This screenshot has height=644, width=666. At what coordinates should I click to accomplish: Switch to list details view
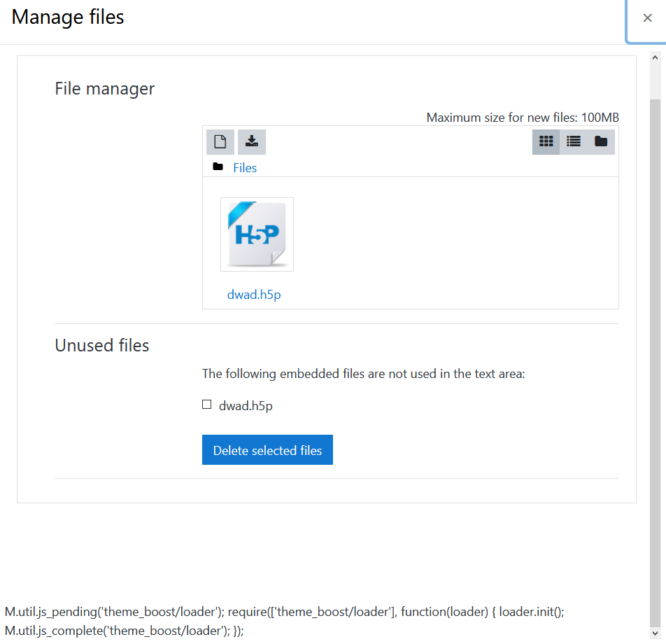[574, 142]
